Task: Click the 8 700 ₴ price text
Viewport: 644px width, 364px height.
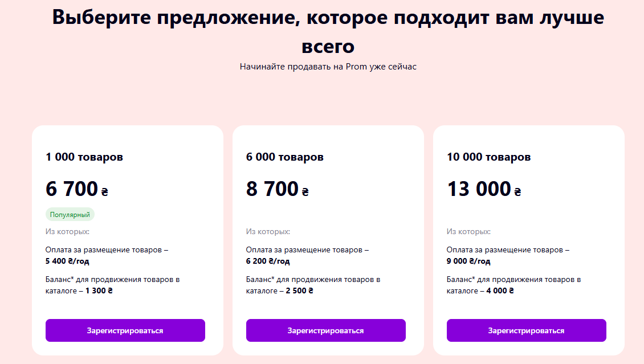Action: [x=275, y=189]
